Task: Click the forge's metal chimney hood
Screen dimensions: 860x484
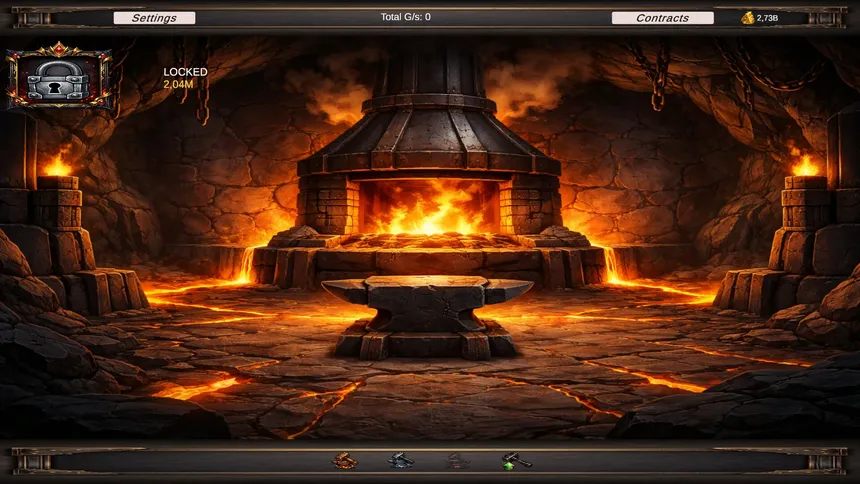Action: [x=428, y=120]
